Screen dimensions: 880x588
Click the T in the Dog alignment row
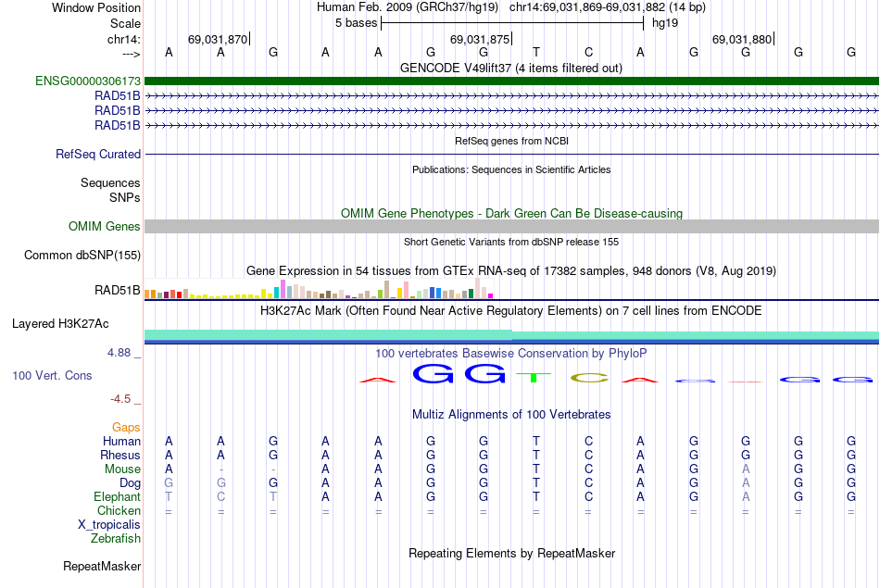tap(536, 482)
